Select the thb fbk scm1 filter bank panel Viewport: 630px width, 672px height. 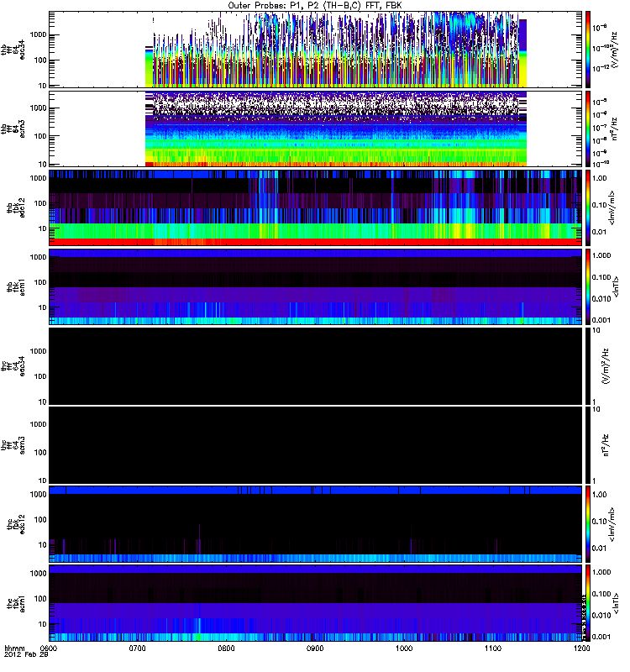point(315,286)
